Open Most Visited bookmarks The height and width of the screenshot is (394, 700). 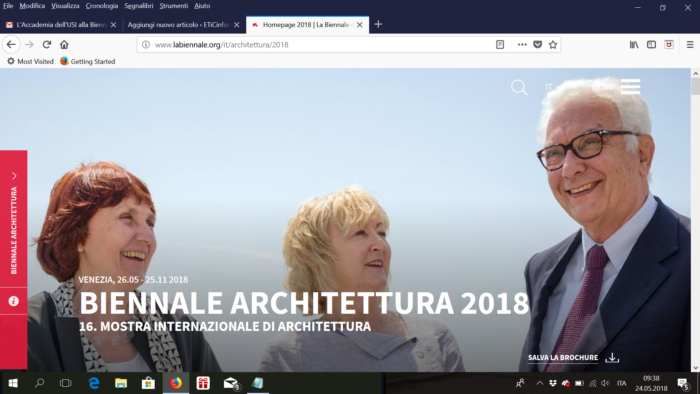coord(30,62)
